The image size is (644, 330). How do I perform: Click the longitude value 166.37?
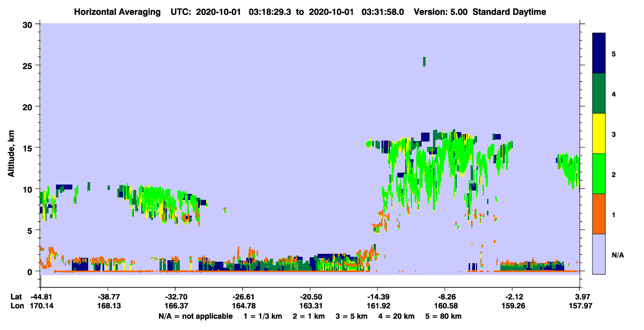[175, 306]
